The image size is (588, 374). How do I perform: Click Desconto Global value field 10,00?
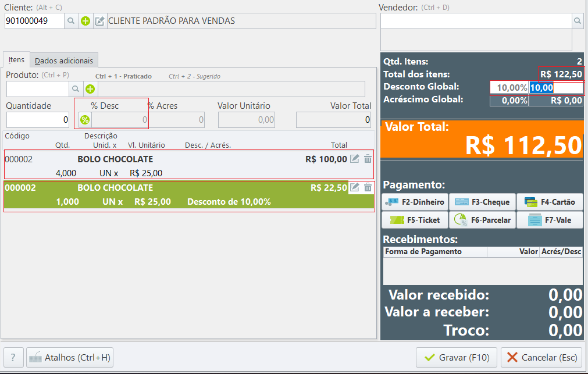point(556,88)
